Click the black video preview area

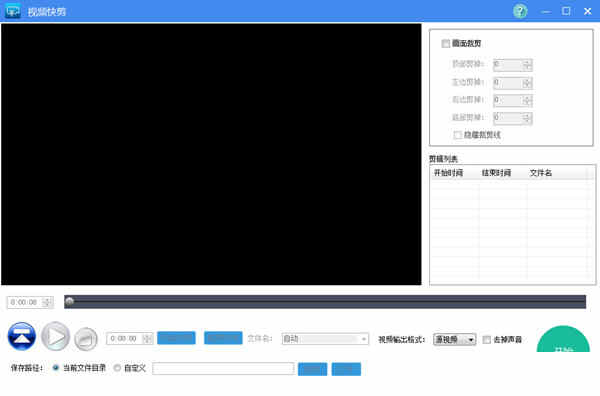coord(211,154)
